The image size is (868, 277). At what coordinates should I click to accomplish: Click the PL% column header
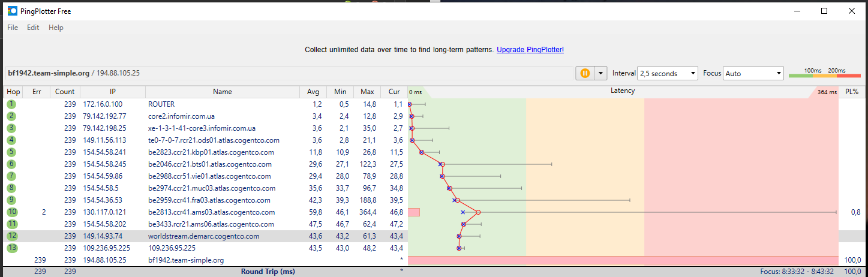click(852, 92)
